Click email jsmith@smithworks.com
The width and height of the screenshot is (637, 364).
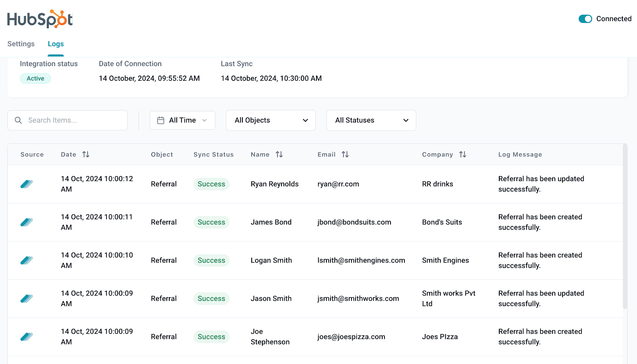tap(358, 298)
